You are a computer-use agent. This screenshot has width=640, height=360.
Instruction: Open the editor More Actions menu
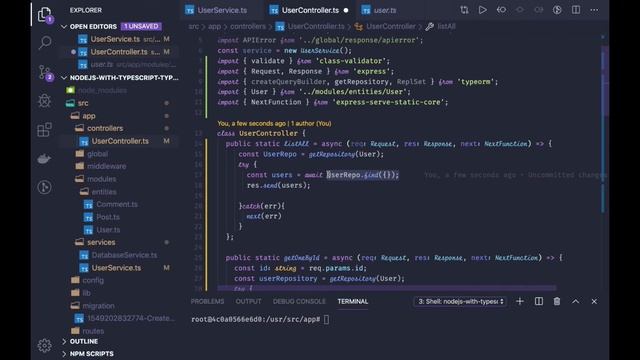[594, 10]
